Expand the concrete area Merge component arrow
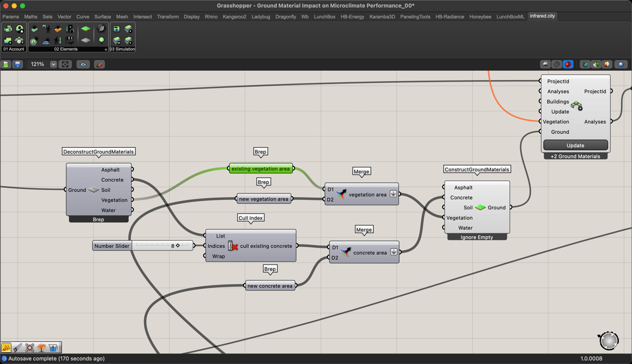This screenshot has height=364, width=632. (x=394, y=252)
